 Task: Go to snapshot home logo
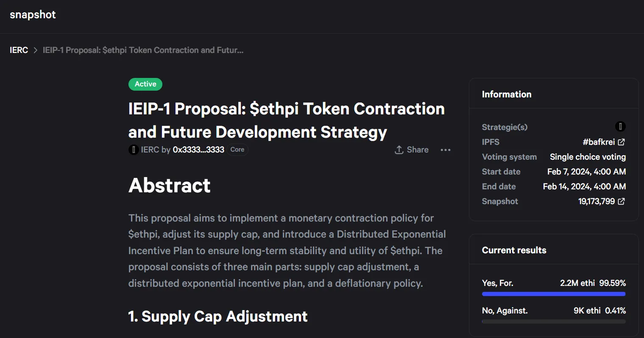33,15
